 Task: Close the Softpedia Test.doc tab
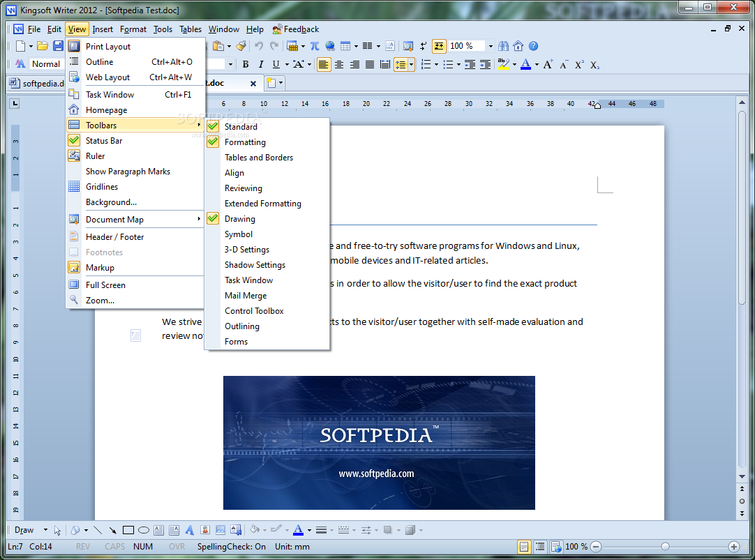click(253, 84)
